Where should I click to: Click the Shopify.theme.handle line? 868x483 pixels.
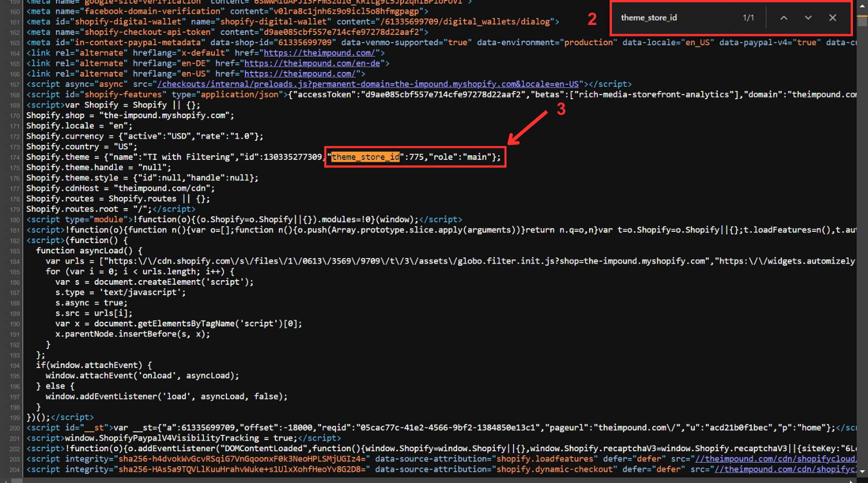[99, 168]
